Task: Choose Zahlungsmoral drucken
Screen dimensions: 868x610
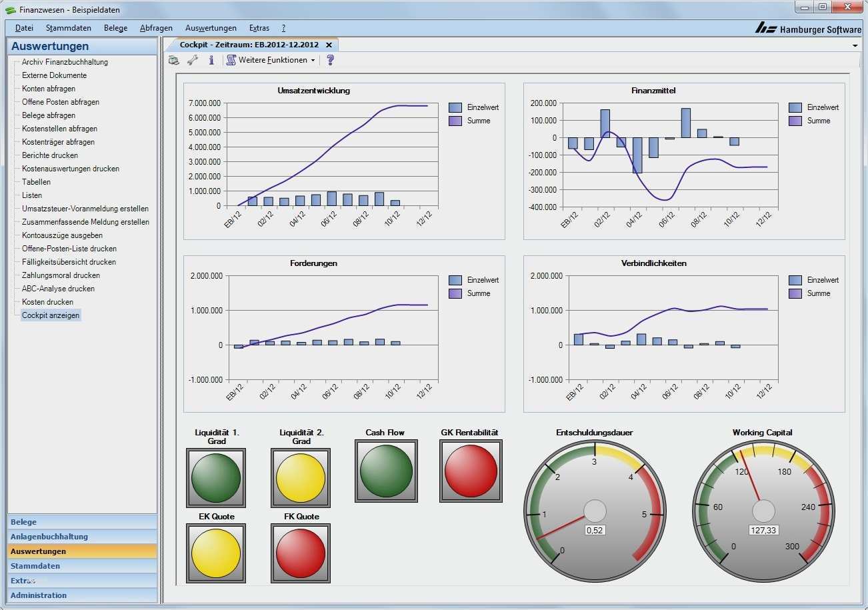Action: [61, 275]
